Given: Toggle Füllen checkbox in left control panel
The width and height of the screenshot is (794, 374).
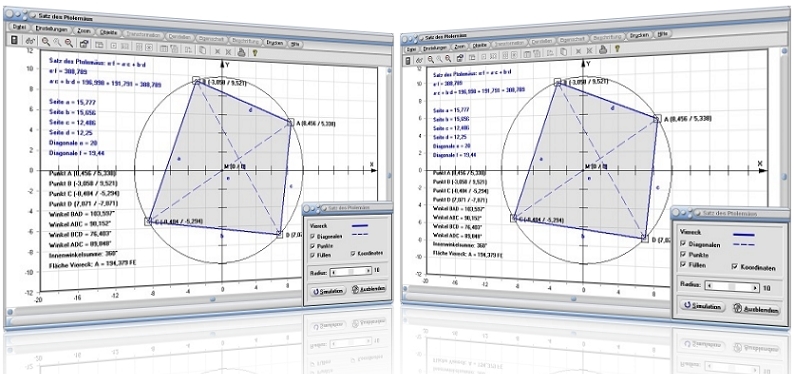Looking at the screenshot, I should (x=312, y=255).
